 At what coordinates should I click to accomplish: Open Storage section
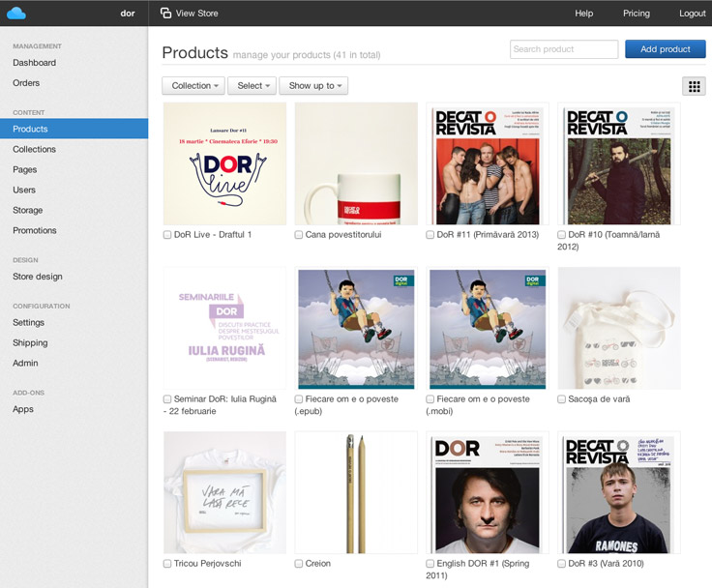pos(28,210)
